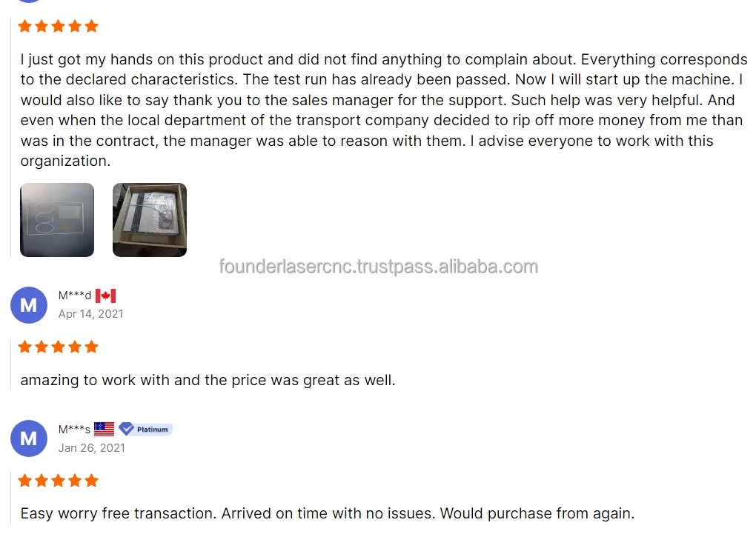The image size is (756, 534).
Task: Click the star rating above 'Easy worry free transaction'
Action: pos(58,481)
